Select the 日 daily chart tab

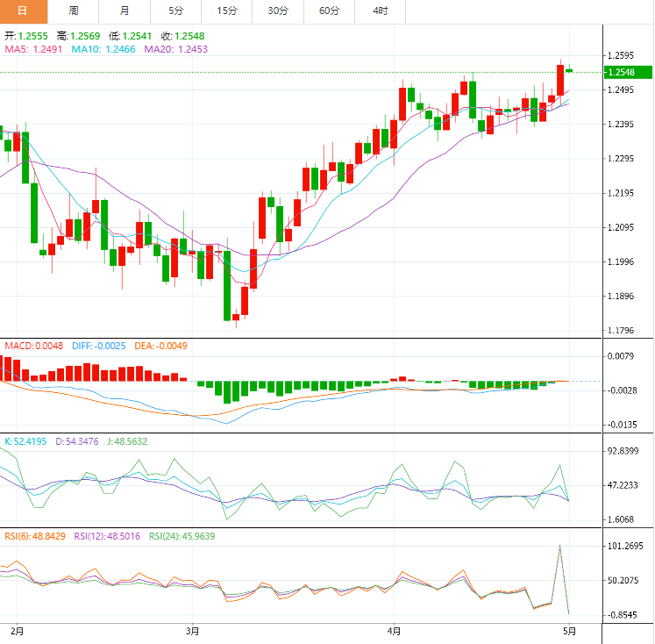(x=24, y=11)
